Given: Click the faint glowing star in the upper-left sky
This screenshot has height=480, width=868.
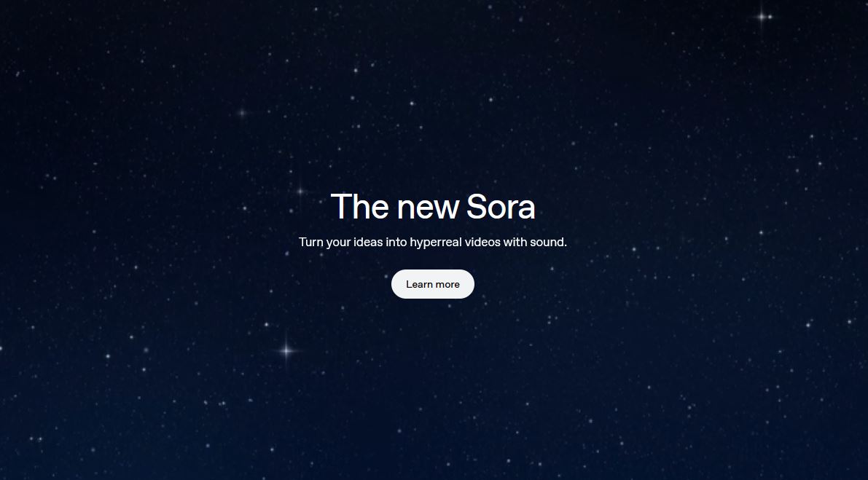Looking at the screenshot, I should [x=242, y=113].
